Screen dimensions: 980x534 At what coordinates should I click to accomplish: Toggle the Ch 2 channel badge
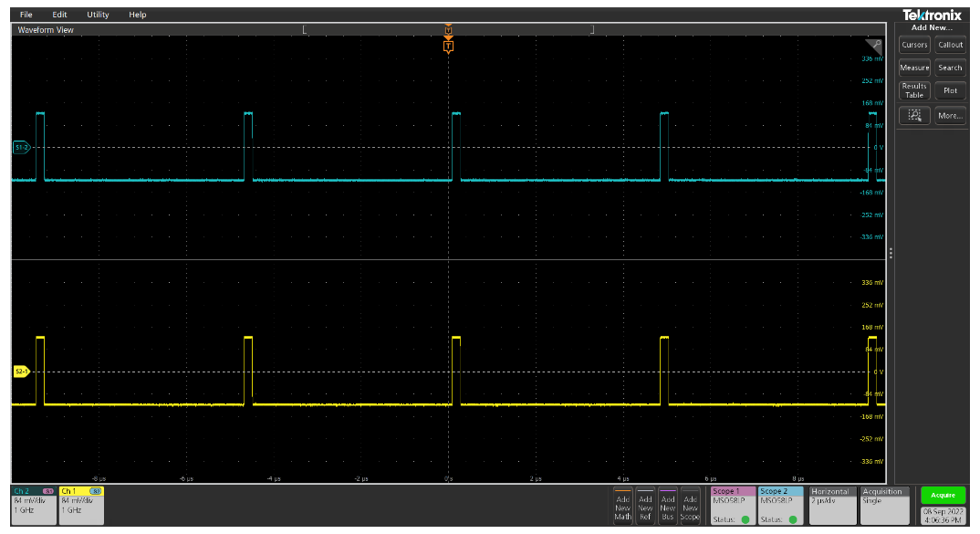point(34,505)
